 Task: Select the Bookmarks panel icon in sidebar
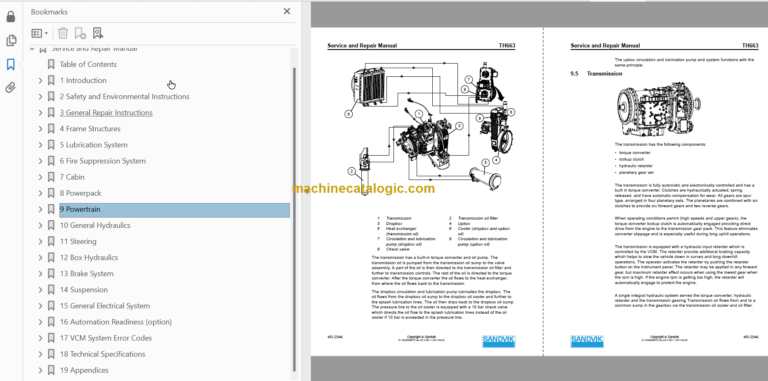10,64
